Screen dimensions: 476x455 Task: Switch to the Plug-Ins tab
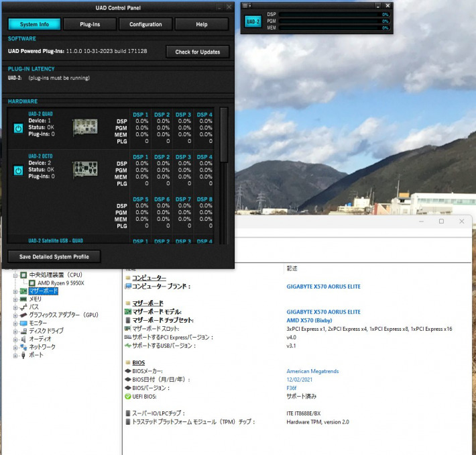[x=90, y=24]
